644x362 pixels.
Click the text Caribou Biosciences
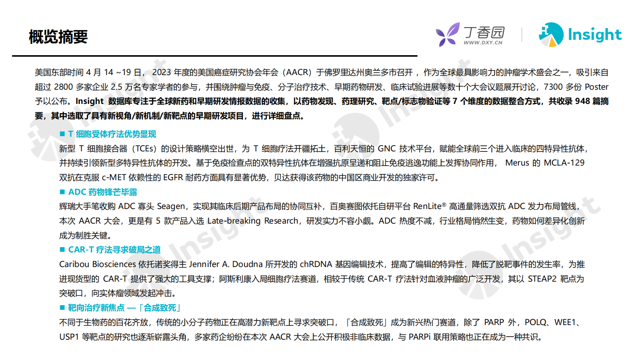pyautogui.click(x=97, y=264)
